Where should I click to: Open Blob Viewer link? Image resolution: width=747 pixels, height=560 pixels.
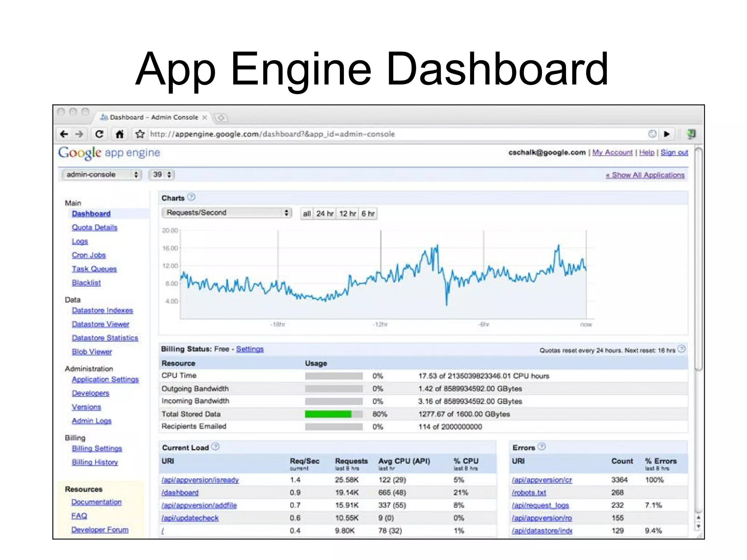92,352
